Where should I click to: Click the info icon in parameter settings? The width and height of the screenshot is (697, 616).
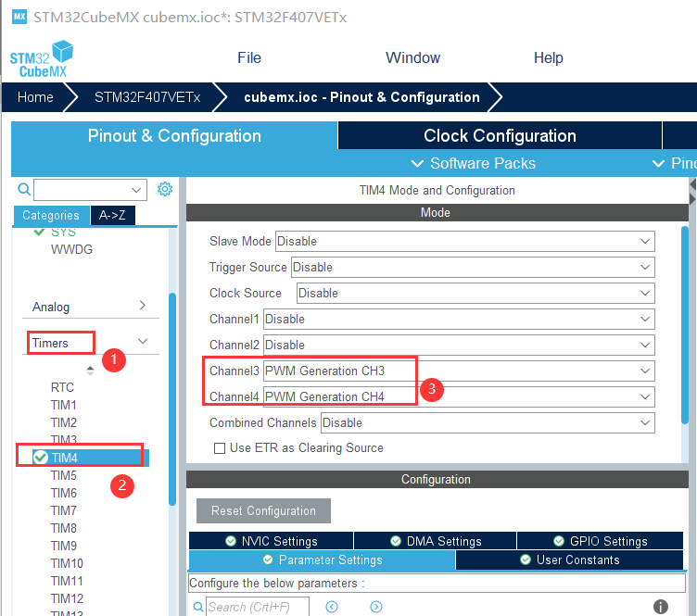(x=661, y=606)
